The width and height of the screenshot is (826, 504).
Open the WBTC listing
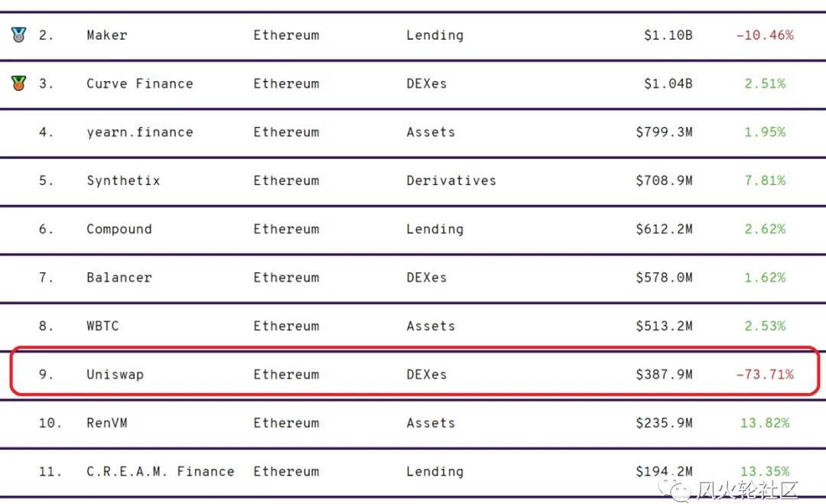[102, 326]
